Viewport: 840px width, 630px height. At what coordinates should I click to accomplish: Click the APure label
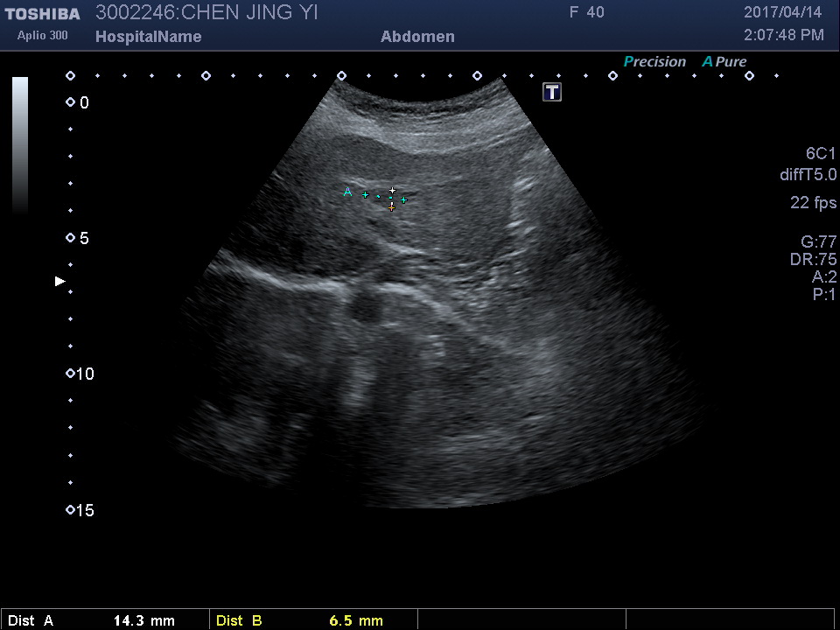point(724,62)
